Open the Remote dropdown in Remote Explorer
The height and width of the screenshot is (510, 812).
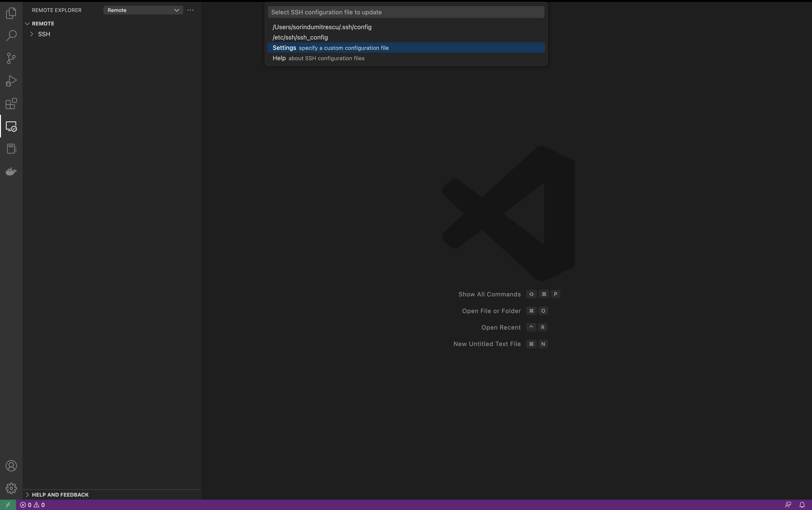pyautogui.click(x=143, y=10)
